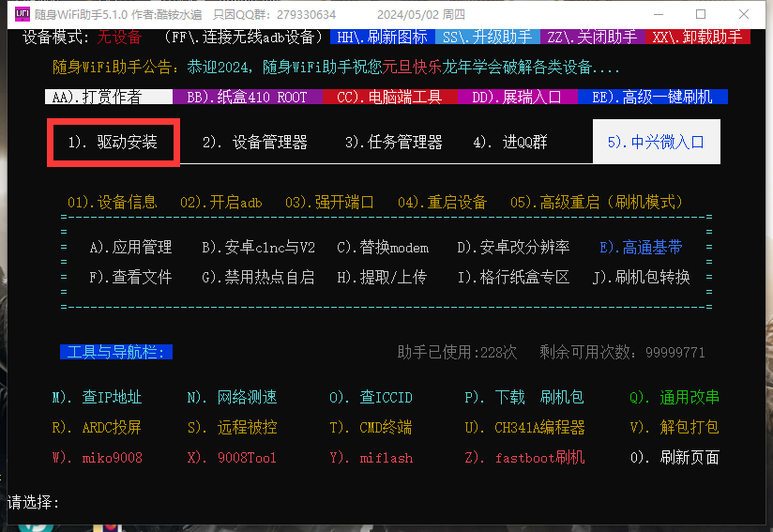Launch S).远程被控
773x532 pixels.
tap(233, 428)
